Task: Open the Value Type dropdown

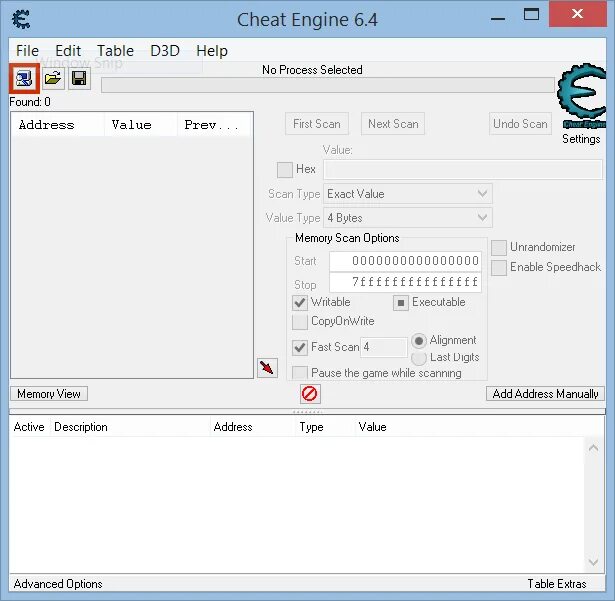Action: pos(408,218)
